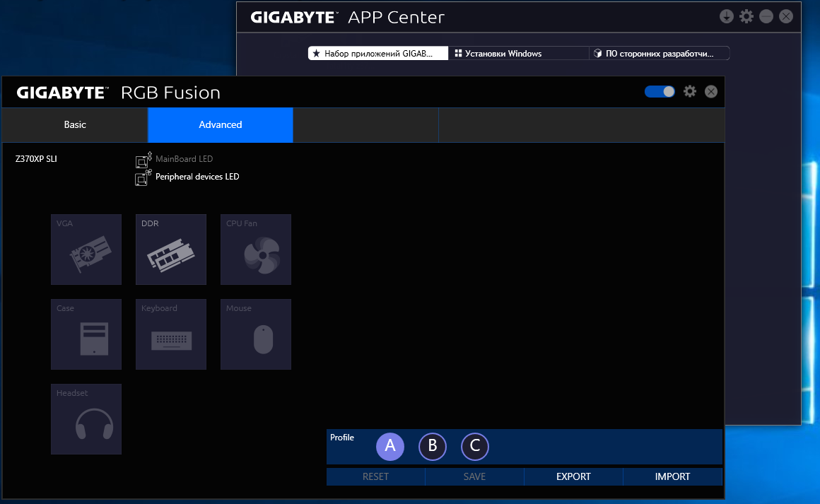Image resolution: width=820 pixels, height=504 pixels.
Task: Open APP Center settings gear
Action: click(746, 16)
